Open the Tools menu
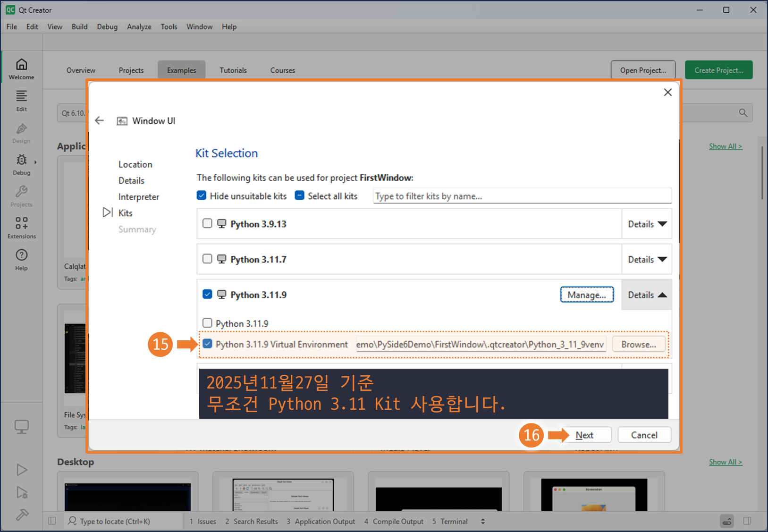The image size is (768, 532). (x=169, y=26)
